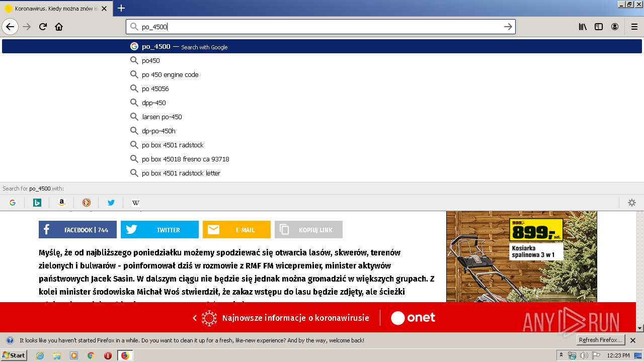Image resolution: width=644 pixels, height=362 pixels.
Task: Open the 899 lawn mower advertisement
Action: (521, 256)
